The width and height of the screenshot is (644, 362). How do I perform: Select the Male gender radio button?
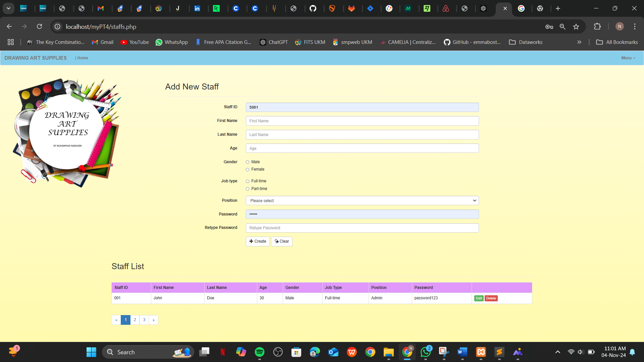coord(248,162)
